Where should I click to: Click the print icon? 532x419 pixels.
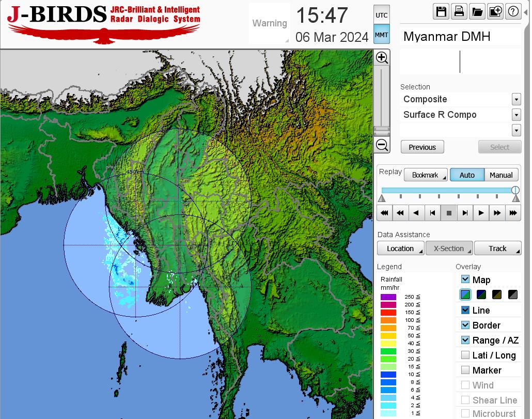coord(459,12)
